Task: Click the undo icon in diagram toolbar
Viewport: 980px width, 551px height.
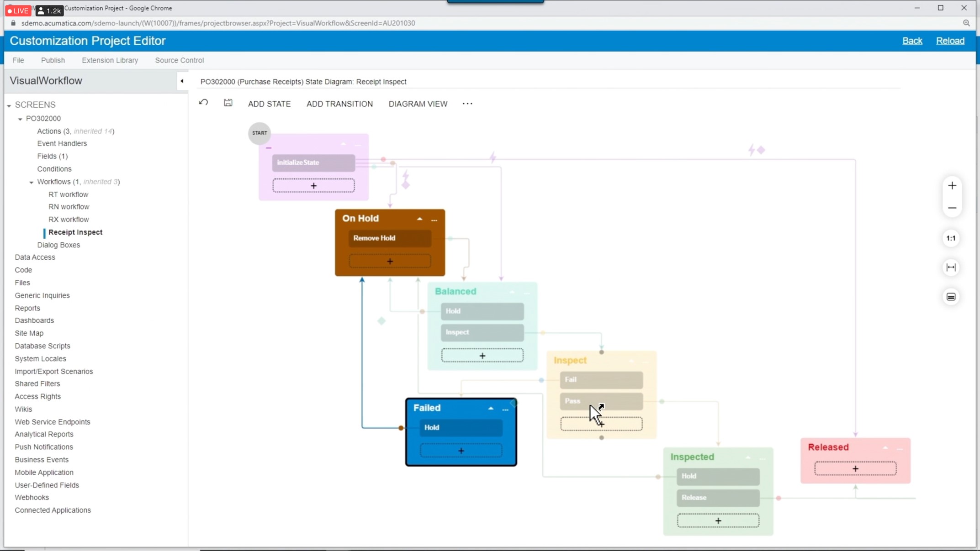Action: coord(203,103)
